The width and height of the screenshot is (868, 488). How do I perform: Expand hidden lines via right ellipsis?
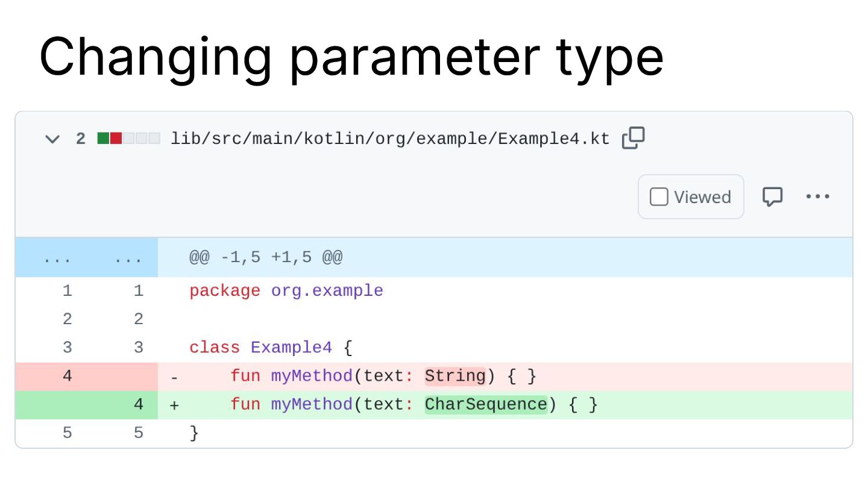pos(128,258)
